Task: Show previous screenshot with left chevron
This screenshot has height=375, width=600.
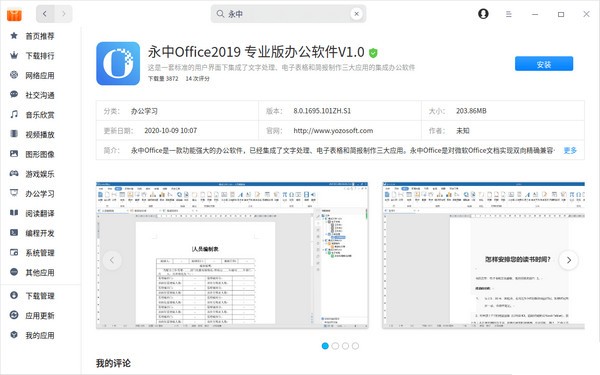Action: (112, 260)
